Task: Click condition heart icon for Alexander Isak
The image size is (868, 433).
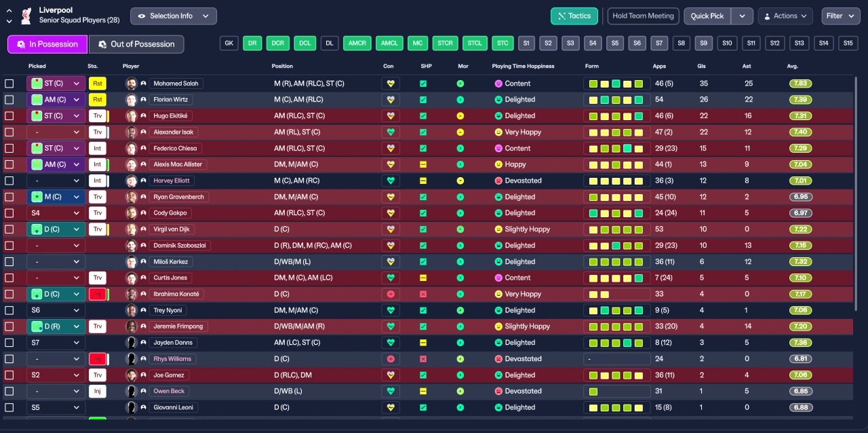Action: tap(391, 132)
